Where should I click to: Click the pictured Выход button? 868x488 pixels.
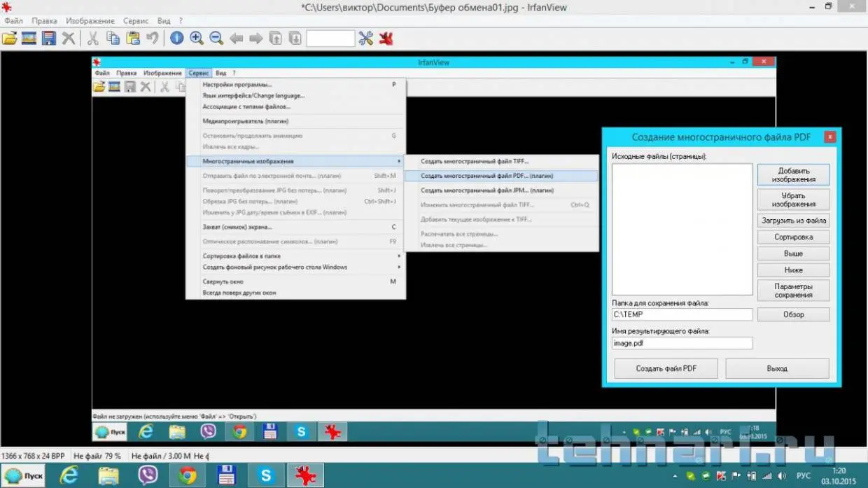click(x=777, y=368)
